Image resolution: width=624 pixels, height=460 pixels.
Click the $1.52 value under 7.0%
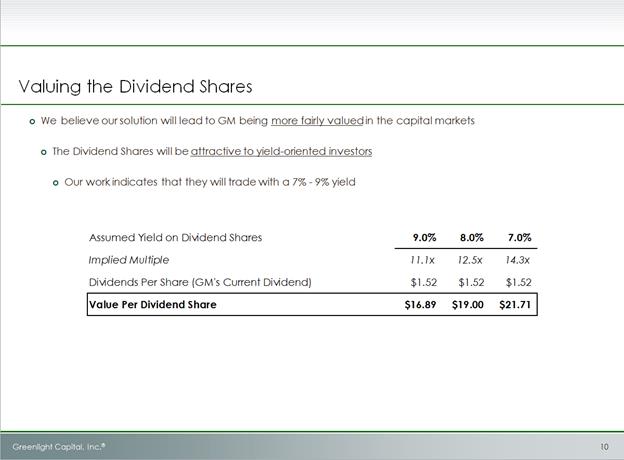(519, 283)
